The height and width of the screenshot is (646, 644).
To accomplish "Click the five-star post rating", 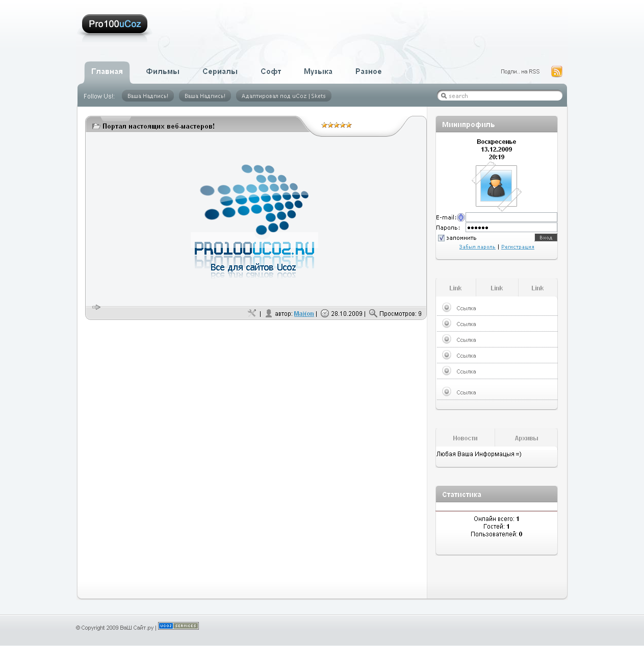I will coord(337,125).
